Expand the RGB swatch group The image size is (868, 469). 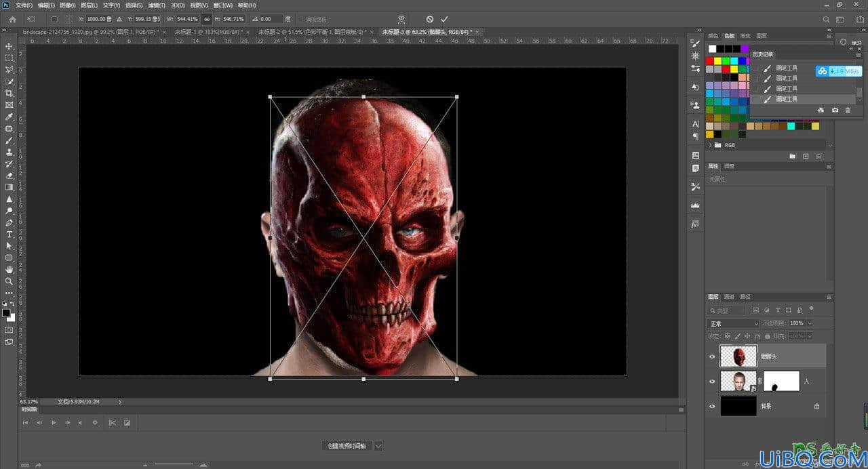click(x=711, y=145)
